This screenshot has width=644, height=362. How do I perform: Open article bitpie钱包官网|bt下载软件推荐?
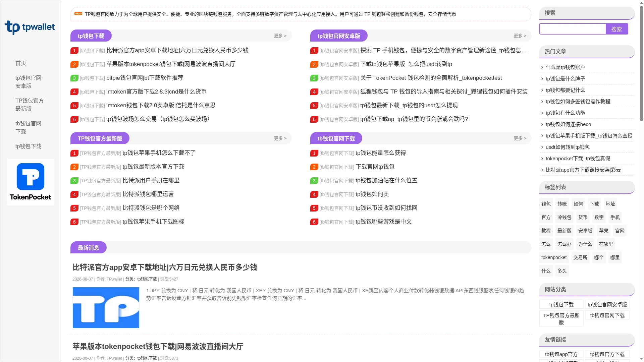pos(145,78)
